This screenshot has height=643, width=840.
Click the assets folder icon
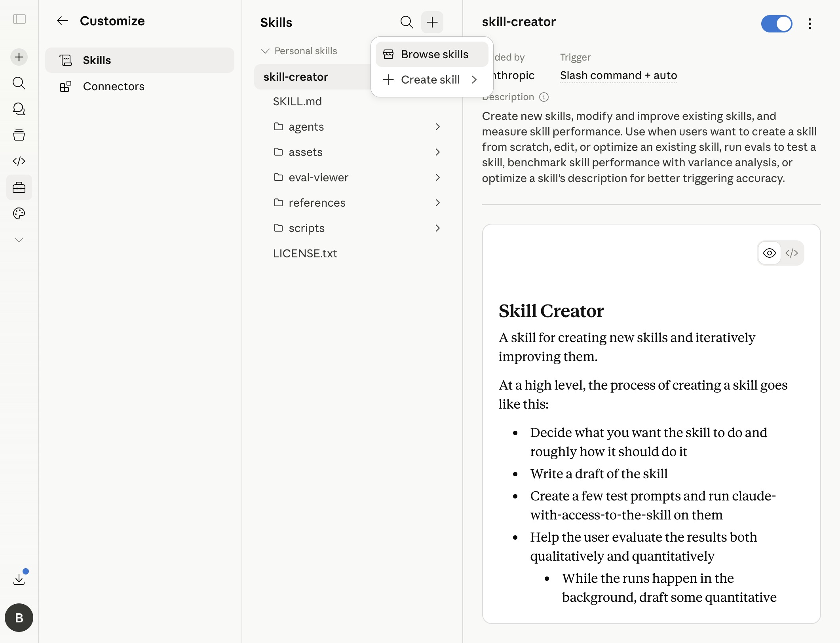(279, 152)
